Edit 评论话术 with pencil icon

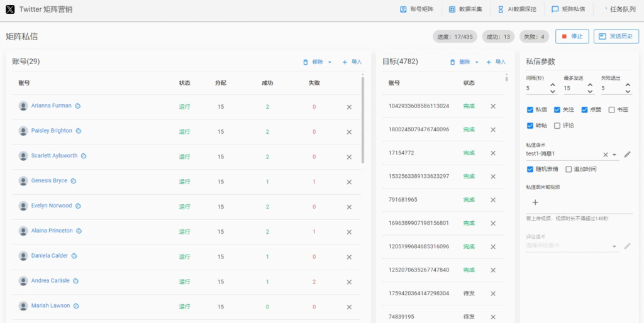627,246
